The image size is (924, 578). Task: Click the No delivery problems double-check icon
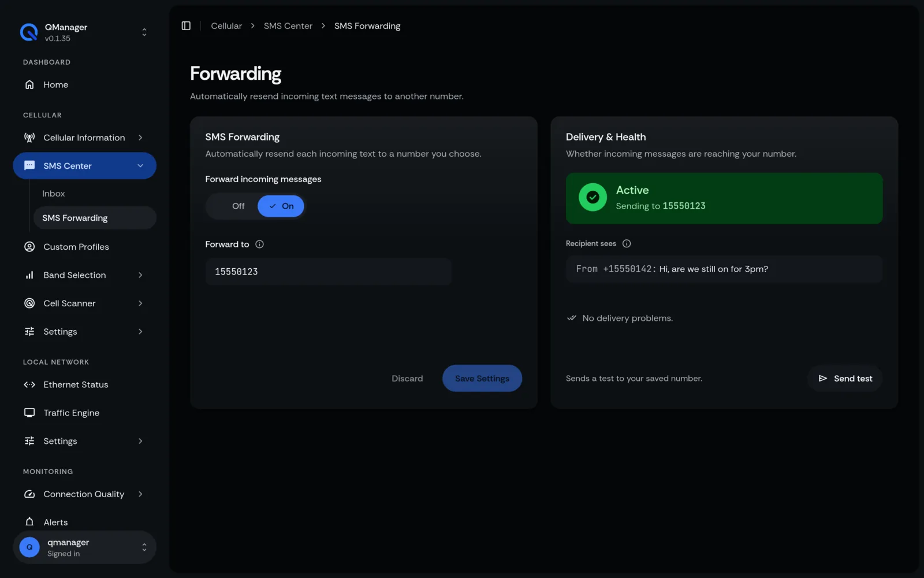coord(572,318)
